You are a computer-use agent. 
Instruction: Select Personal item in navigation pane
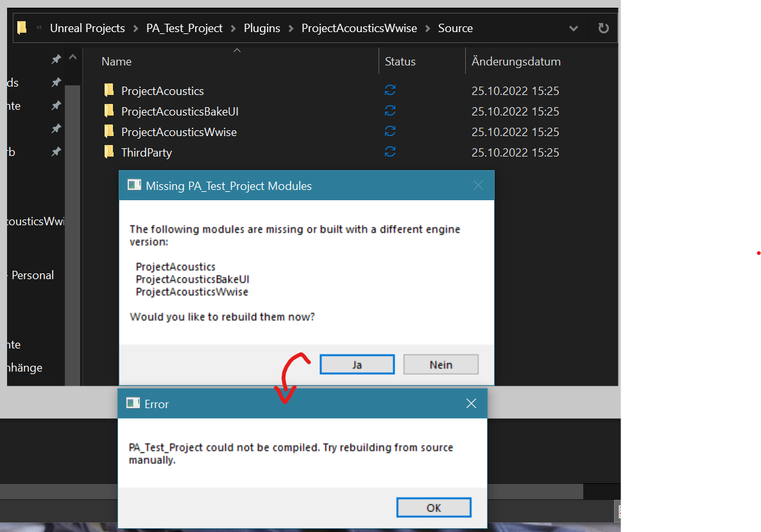click(33, 275)
